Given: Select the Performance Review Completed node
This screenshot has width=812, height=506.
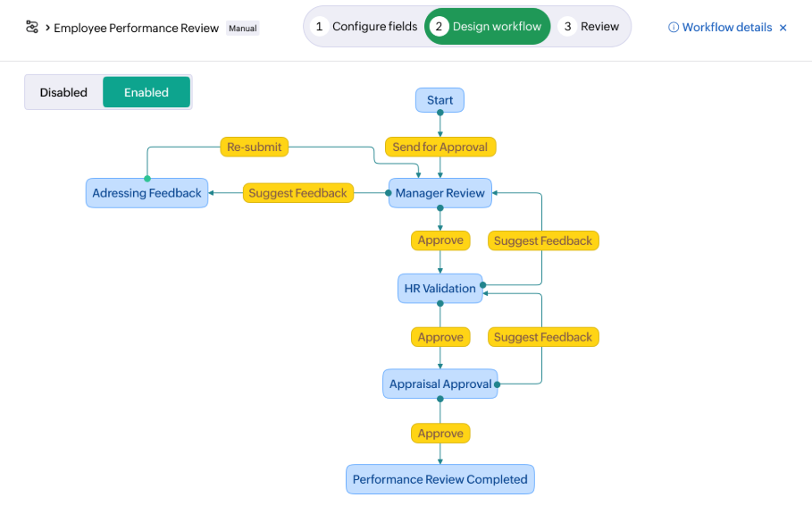Looking at the screenshot, I should tap(440, 479).
